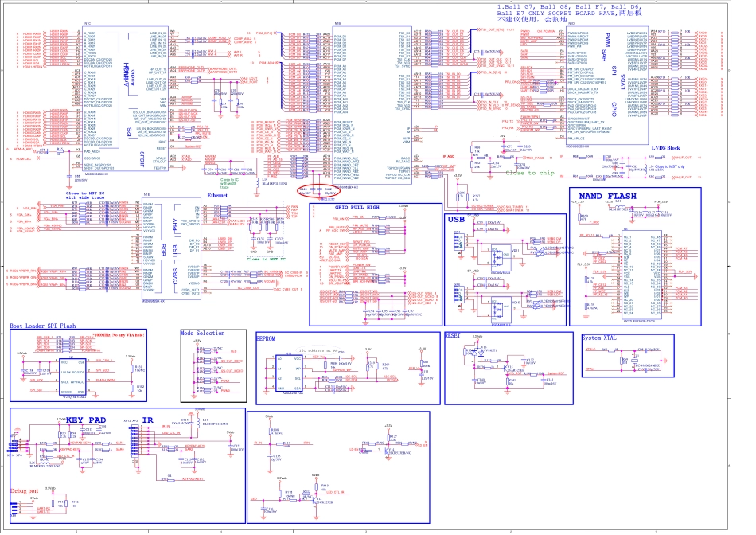Select the RESET circuit block label

pyautogui.click(x=453, y=336)
